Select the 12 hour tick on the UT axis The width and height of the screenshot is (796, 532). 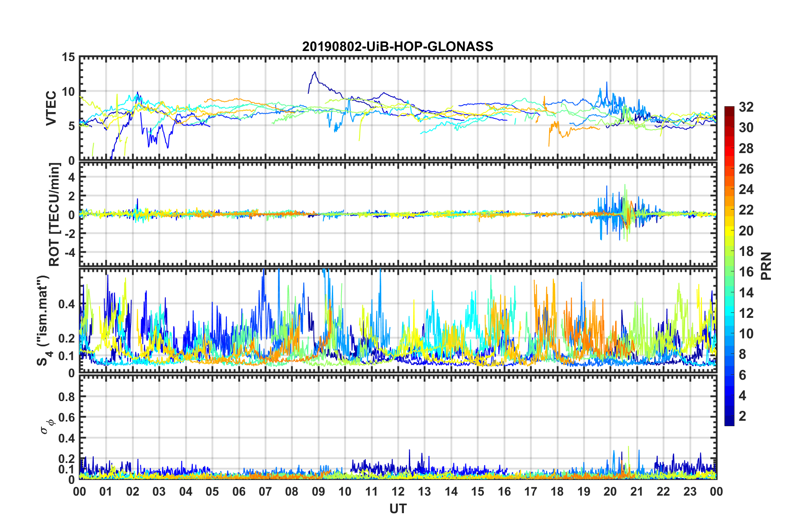pos(398,491)
